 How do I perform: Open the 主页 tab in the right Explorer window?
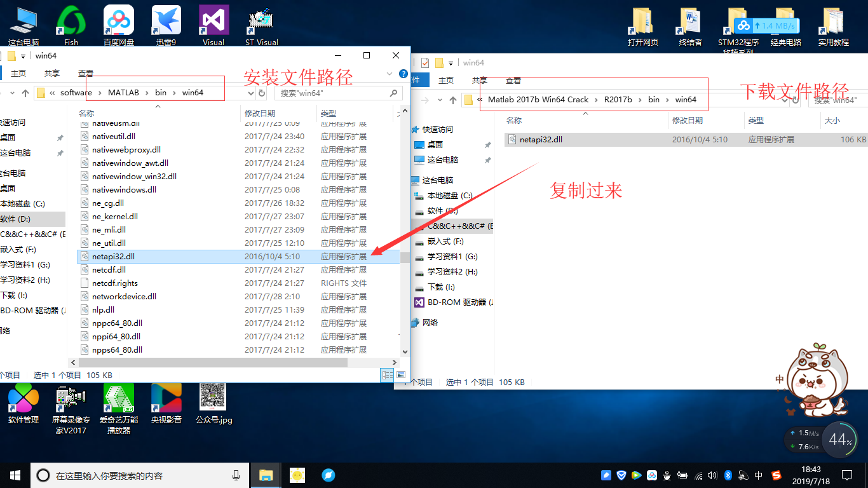(446, 81)
